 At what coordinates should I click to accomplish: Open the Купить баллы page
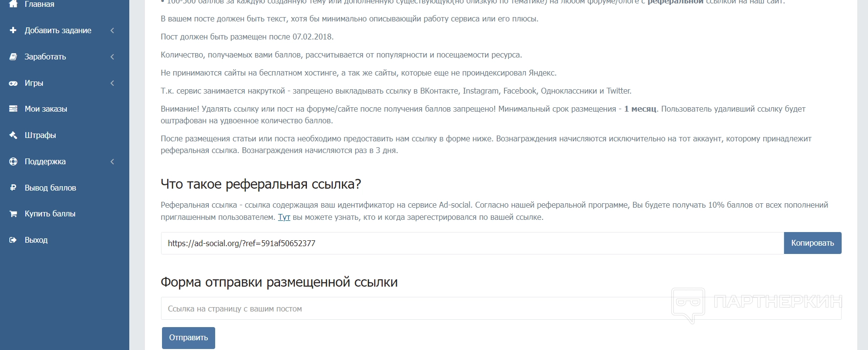[50, 214]
